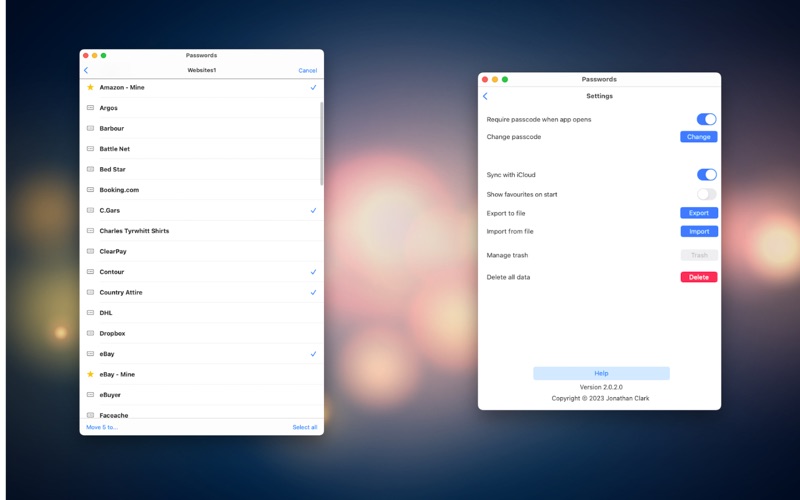The image size is (800, 500).
Task: Deselect the checkmark on Amazon - Mine
Action: [313, 87]
